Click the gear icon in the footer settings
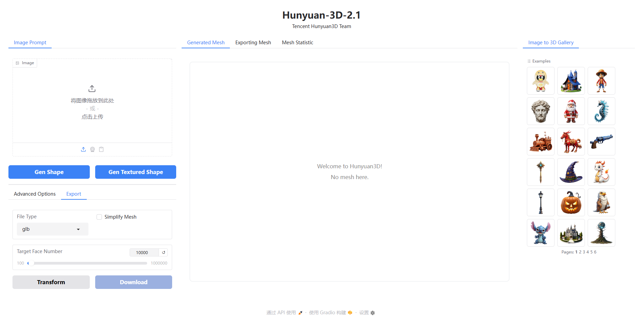 click(373, 313)
